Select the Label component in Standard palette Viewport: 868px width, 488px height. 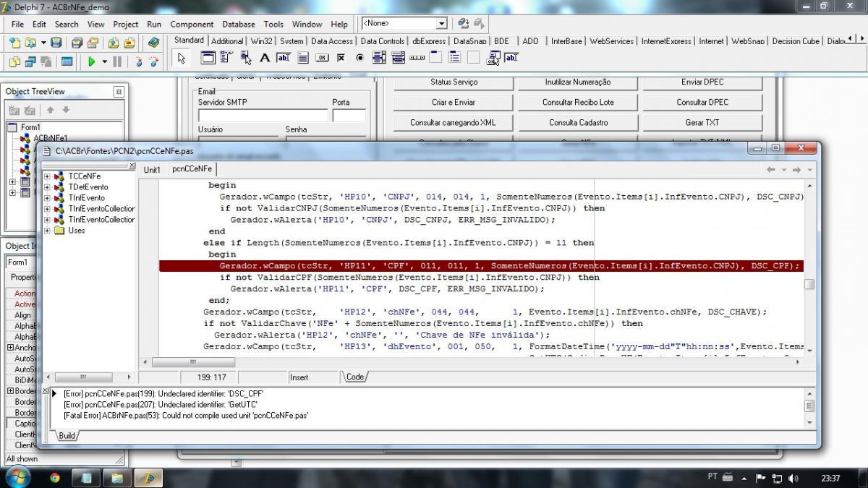point(265,58)
